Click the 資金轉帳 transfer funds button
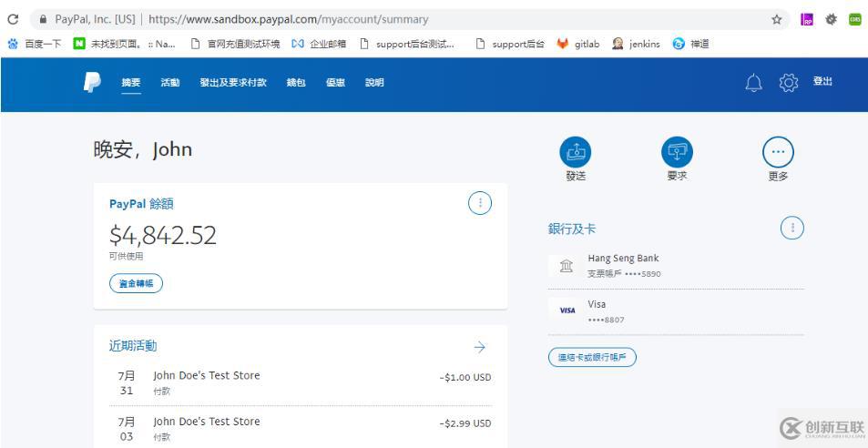The width and height of the screenshot is (868, 448). coord(137,284)
